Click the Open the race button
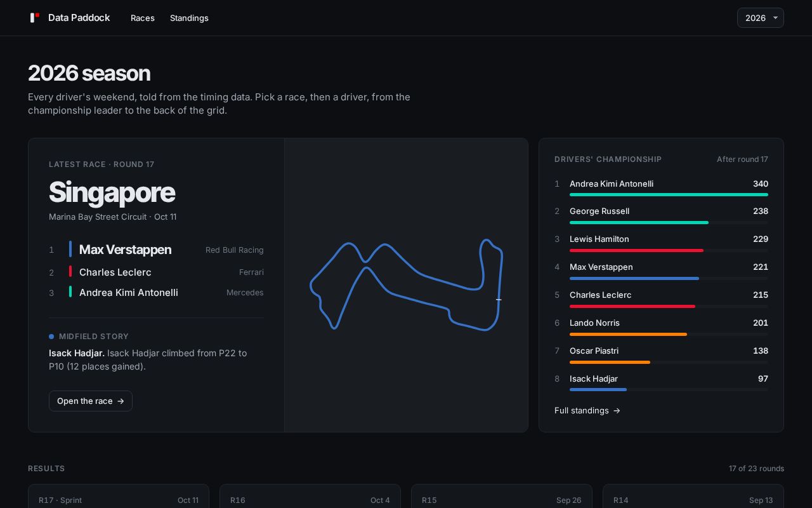Image resolution: width=812 pixels, height=508 pixels. (x=91, y=401)
